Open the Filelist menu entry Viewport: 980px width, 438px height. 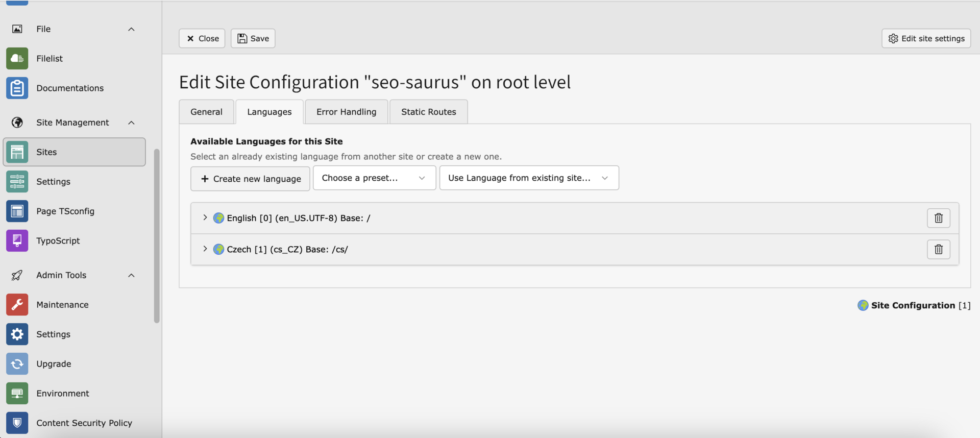[x=75, y=58]
